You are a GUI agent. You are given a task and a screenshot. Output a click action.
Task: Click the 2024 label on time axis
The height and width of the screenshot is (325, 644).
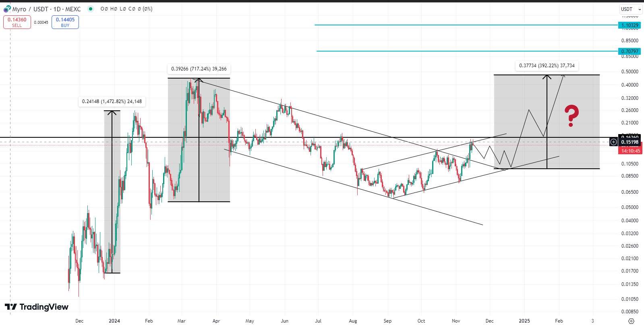point(114,321)
